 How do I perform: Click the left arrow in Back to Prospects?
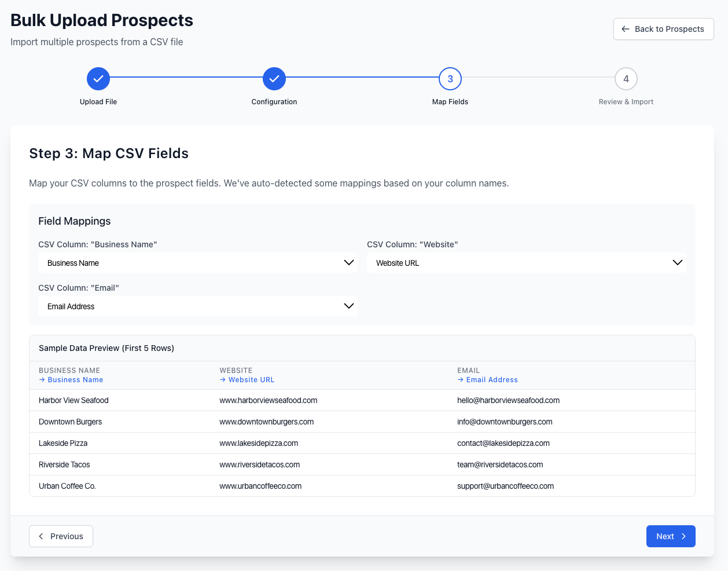click(x=625, y=29)
